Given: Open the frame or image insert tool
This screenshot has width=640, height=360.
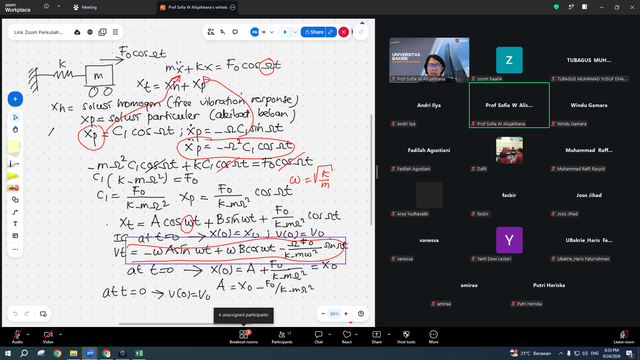Looking at the screenshot, I should tap(15, 236).
